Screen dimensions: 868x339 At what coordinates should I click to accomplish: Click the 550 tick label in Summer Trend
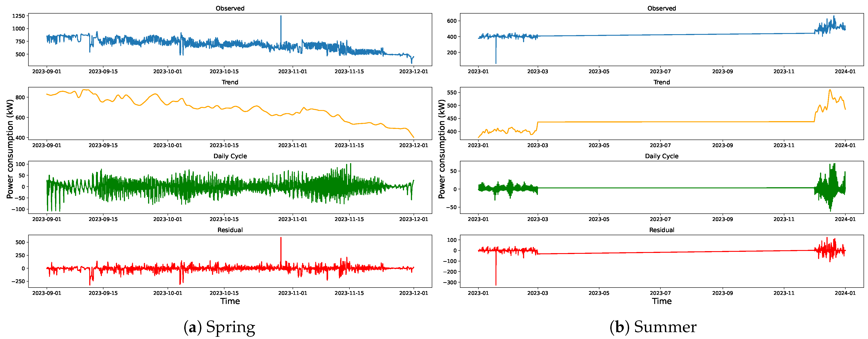tap(452, 93)
